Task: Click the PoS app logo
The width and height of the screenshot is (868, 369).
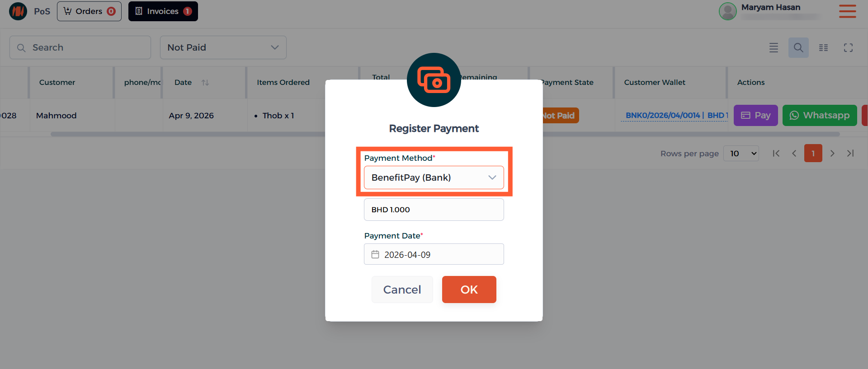Action: point(18,11)
